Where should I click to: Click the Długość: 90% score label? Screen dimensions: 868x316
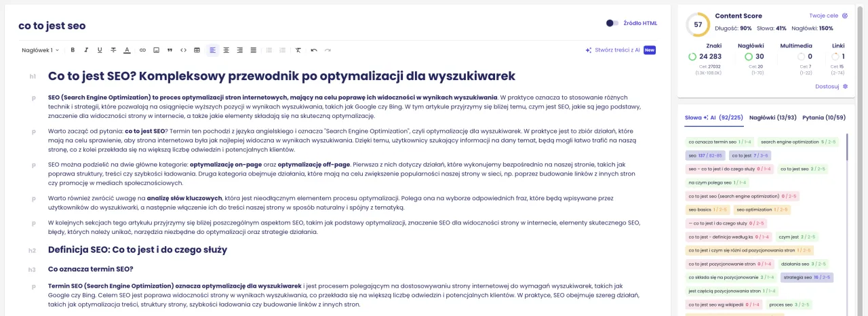[734, 28]
